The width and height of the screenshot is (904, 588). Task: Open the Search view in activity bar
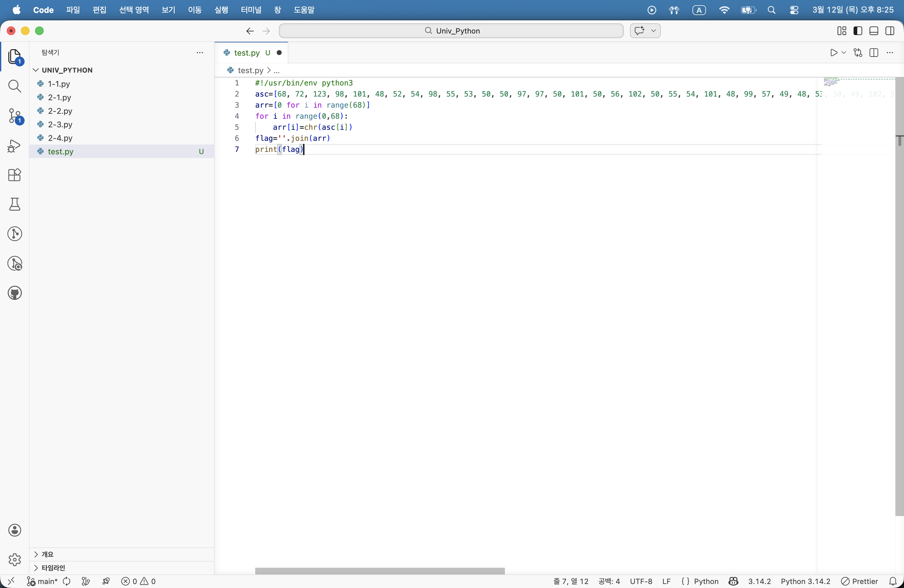coord(14,86)
